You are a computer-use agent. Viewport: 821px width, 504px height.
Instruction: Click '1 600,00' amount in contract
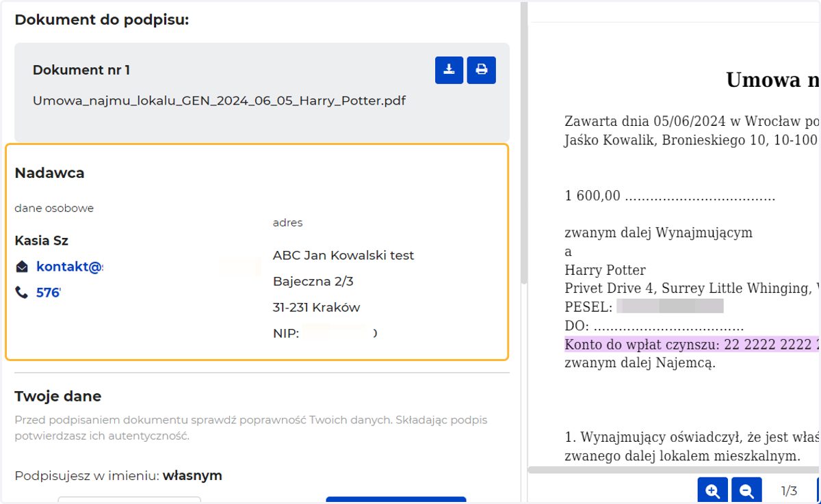(x=592, y=196)
